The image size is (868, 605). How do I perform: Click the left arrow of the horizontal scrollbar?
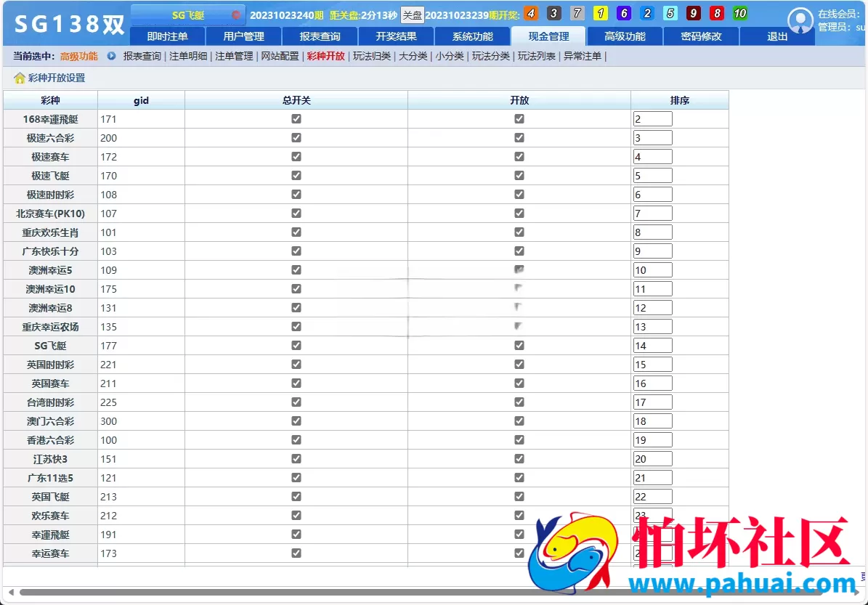(x=11, y=592)
